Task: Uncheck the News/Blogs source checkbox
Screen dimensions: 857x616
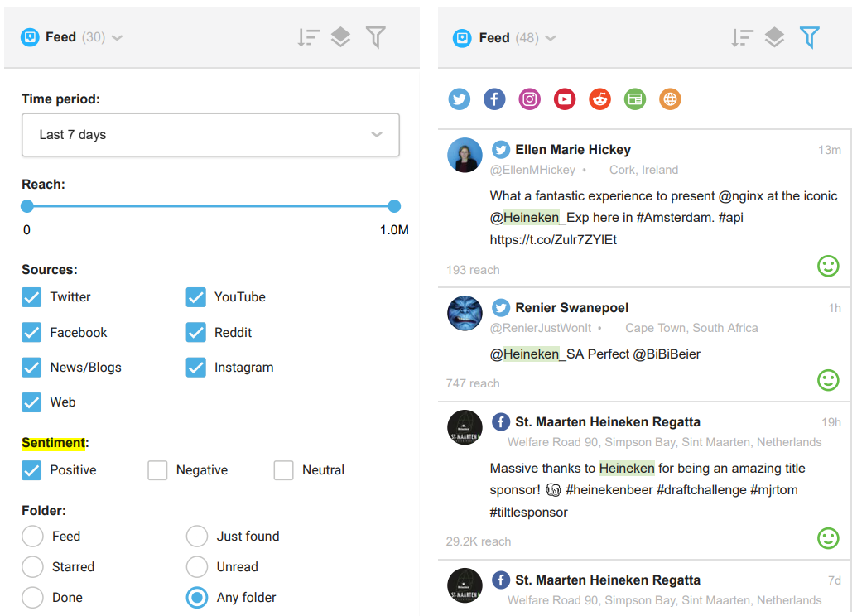Action: coord(31,367)
